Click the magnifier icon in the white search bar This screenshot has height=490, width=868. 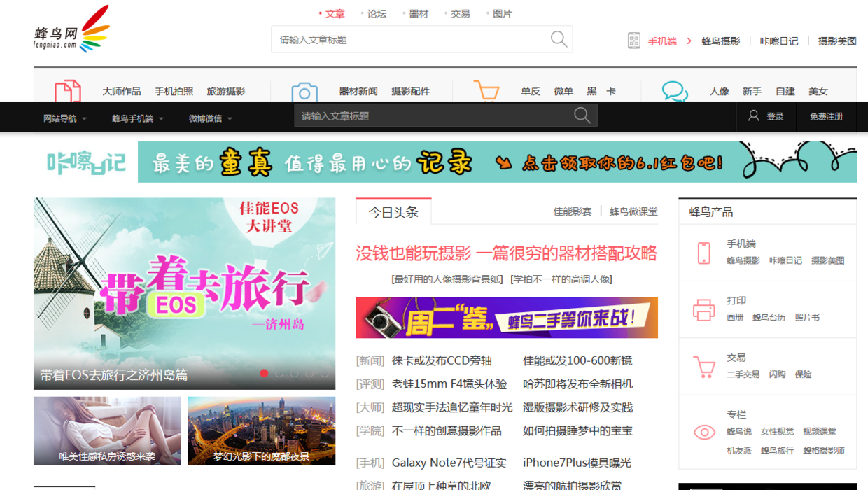pos(558,38)
